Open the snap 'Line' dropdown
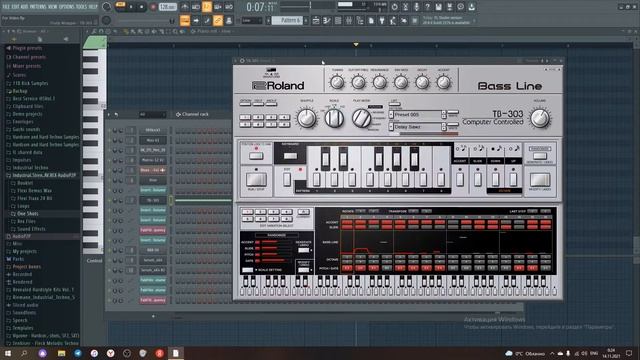The width and height of the screenshot is (640, 360). pyautogui.click(x=252, y=20)
